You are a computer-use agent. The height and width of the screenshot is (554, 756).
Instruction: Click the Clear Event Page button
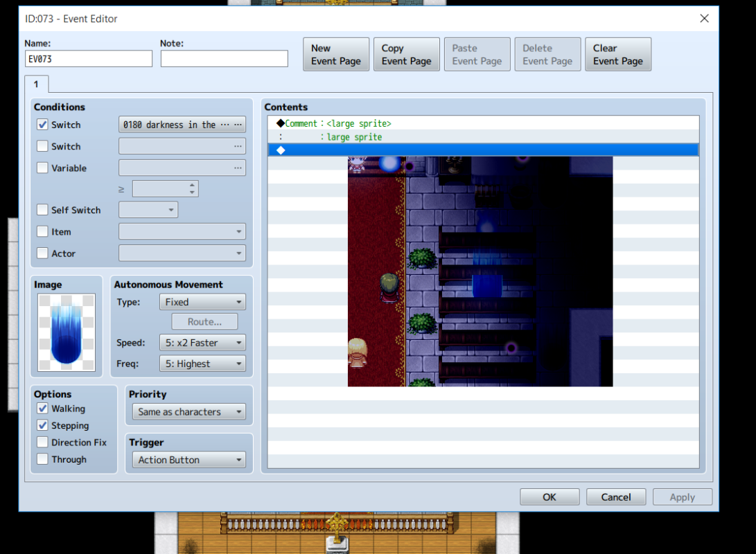(x=618, y=55)
